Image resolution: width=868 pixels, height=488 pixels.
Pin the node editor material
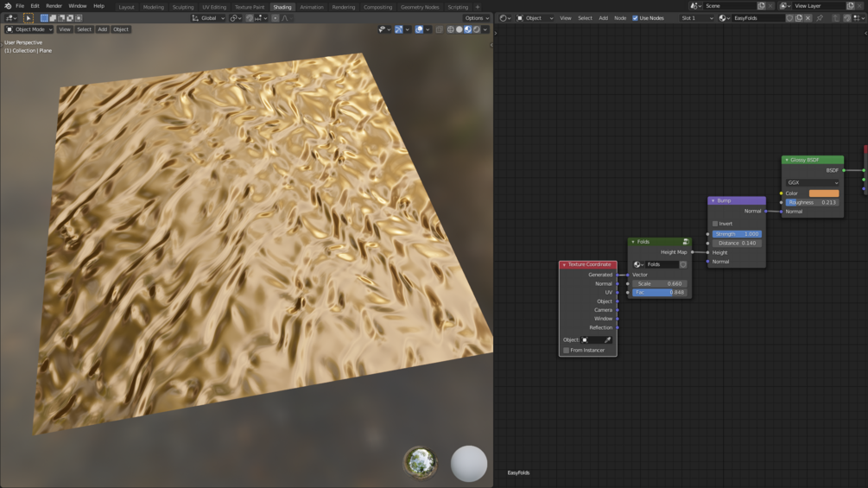pyautogui.click(x=820, y=18)
